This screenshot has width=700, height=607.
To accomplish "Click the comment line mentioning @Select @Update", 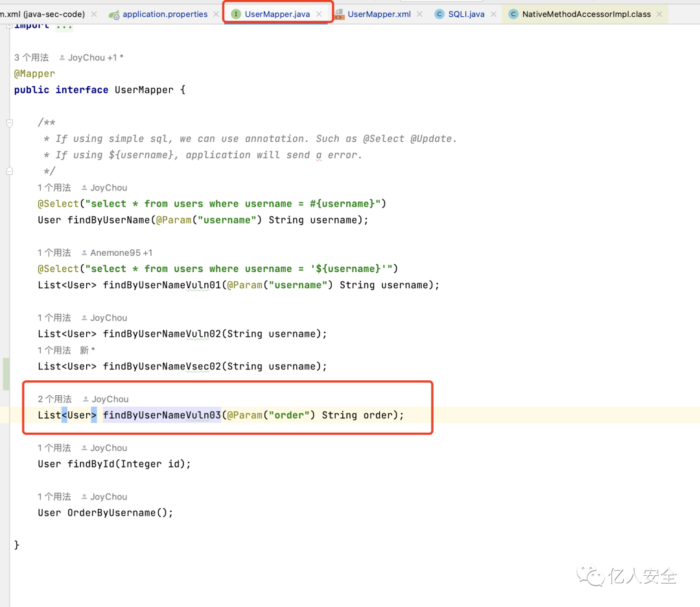I will (x=250, y=139).
